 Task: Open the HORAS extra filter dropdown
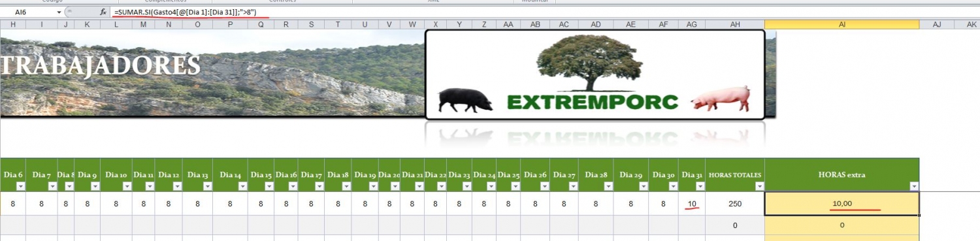(x=914, y=186)
